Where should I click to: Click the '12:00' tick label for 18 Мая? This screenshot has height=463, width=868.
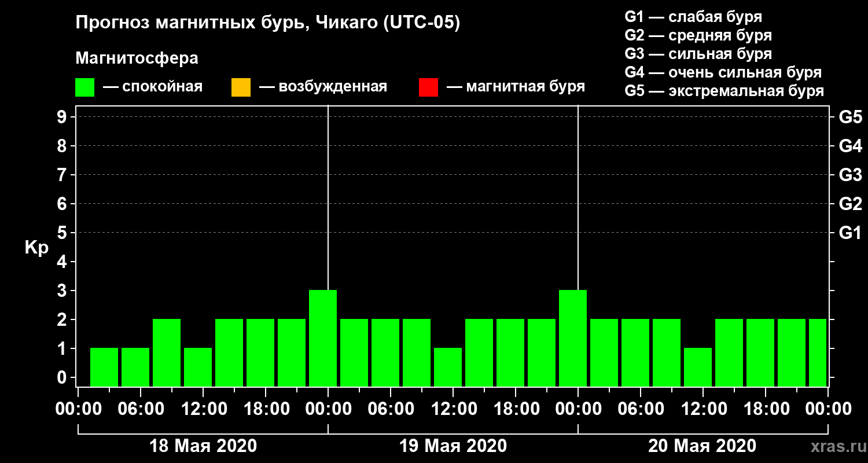(x=203, y=409)
